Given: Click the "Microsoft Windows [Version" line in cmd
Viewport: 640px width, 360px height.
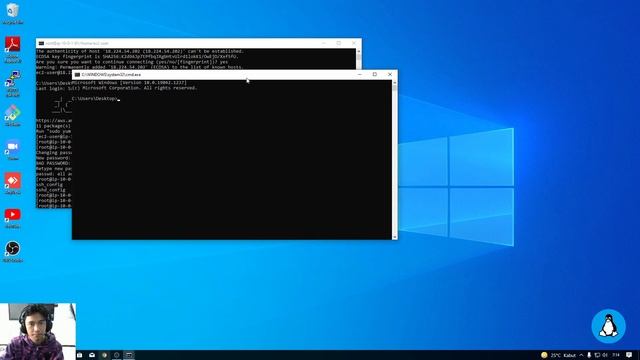Looking at the screenshot, I should [x=129, y=82].
